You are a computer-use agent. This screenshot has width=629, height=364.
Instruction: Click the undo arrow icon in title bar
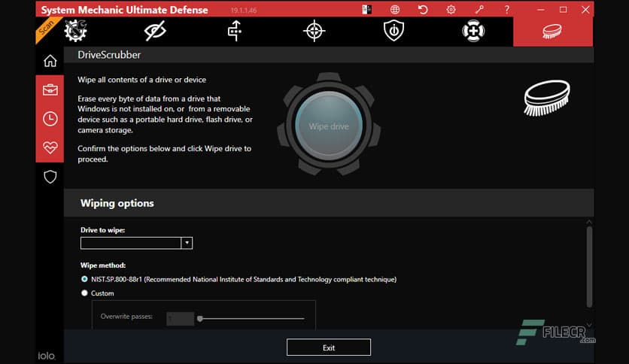click(423, 10)
